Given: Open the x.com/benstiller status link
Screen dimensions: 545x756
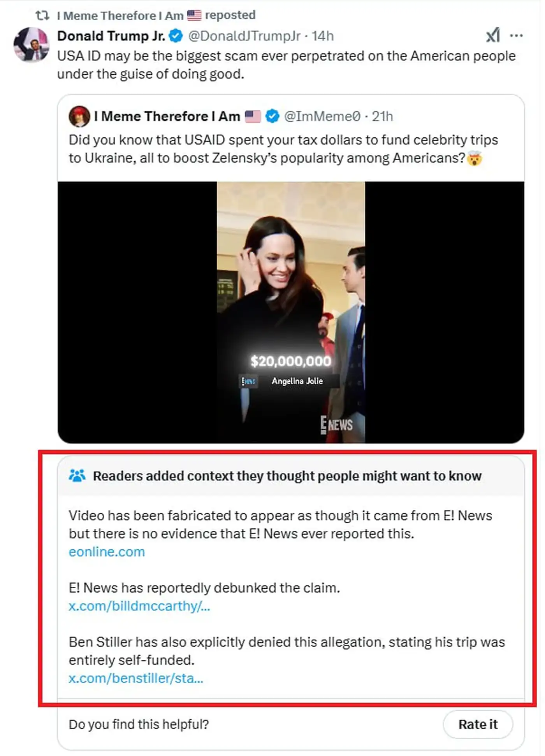Looking at the screenshot, I should pos(136,678).
